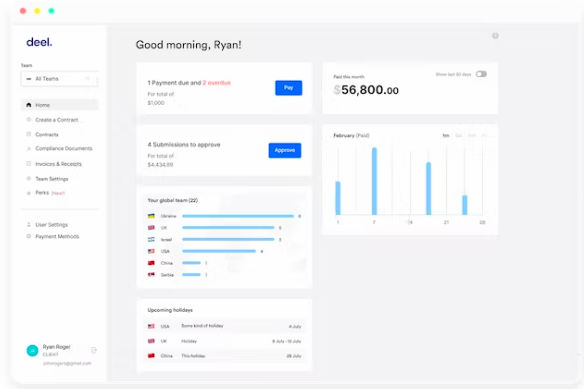Click the 'Good morning, Ryan!' heading

[x=188, y=45]
